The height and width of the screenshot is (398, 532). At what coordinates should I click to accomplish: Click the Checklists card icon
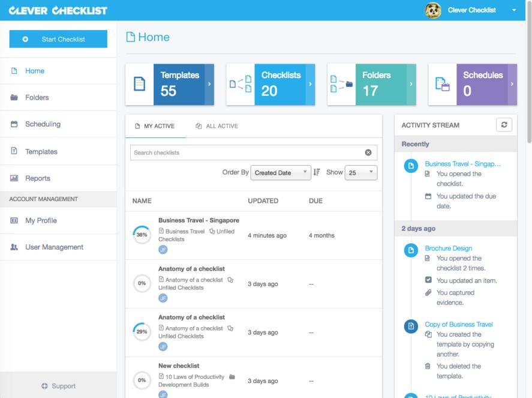point(241,85)
